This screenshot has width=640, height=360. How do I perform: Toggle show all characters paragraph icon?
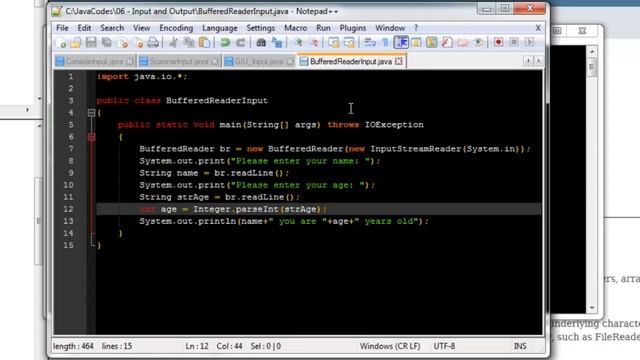385,42
